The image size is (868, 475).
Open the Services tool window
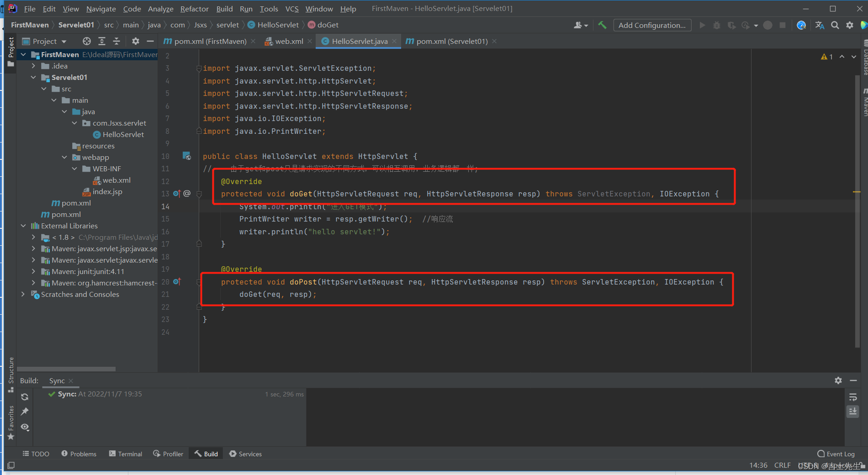click(245, 454)
